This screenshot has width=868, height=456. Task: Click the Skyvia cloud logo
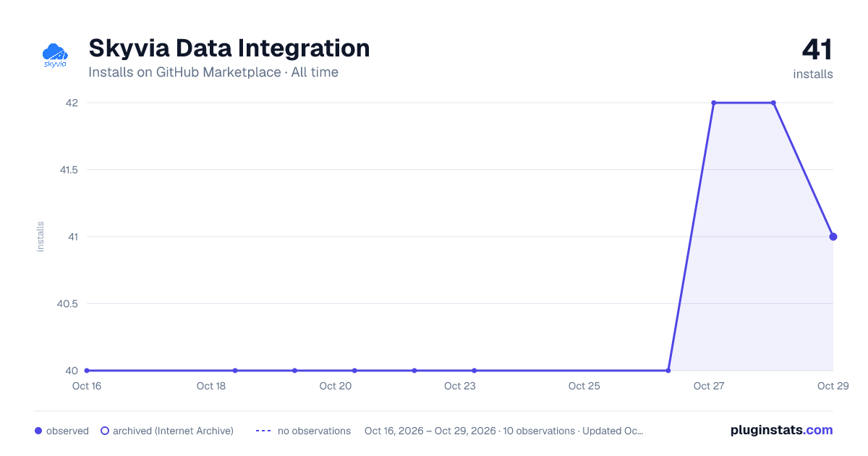55,56
